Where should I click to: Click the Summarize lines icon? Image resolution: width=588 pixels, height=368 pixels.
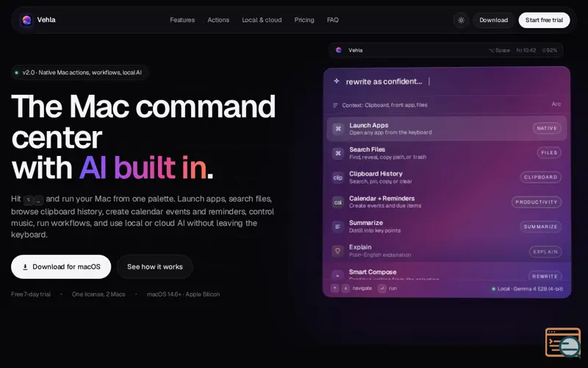tap(338, 227)
